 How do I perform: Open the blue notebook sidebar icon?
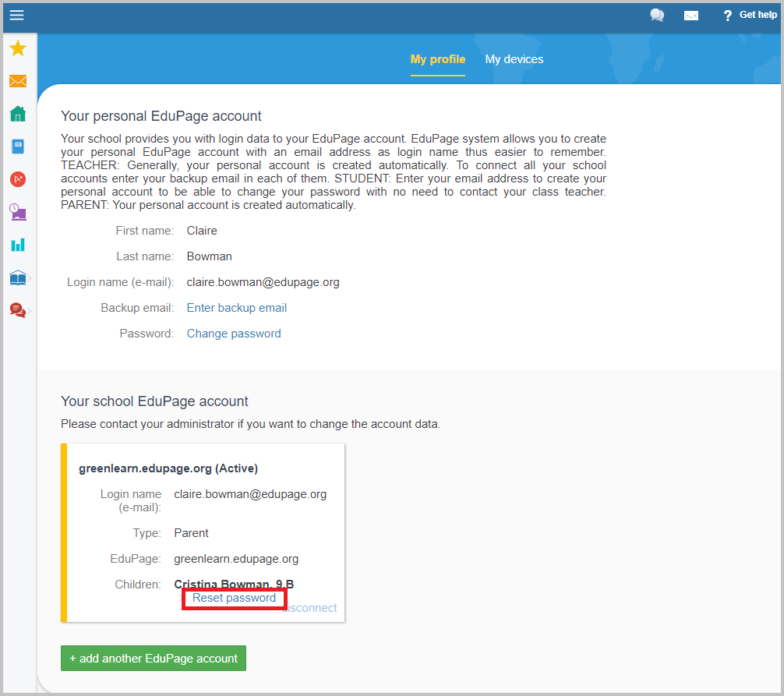pyautogui.click(x=18, y=147)
